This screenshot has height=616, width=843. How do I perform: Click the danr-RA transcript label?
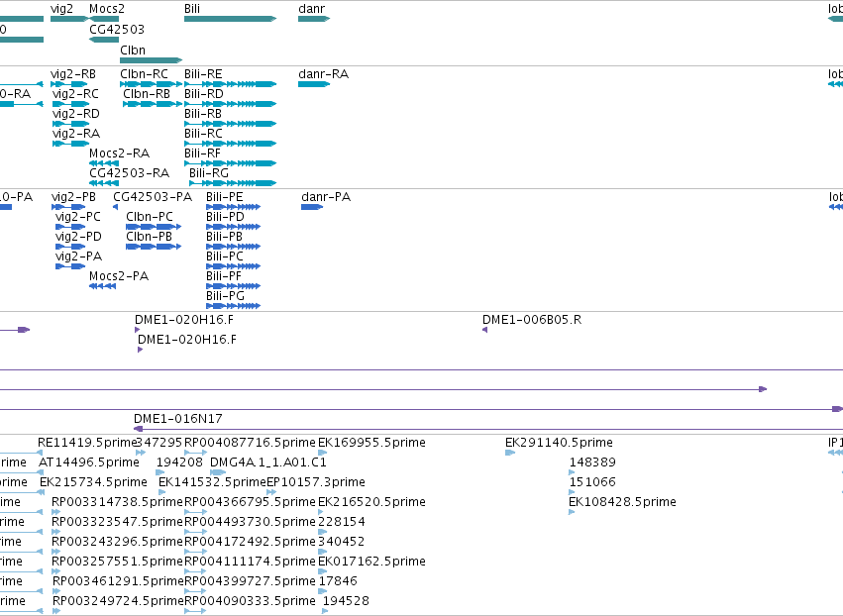coord(324,74)
